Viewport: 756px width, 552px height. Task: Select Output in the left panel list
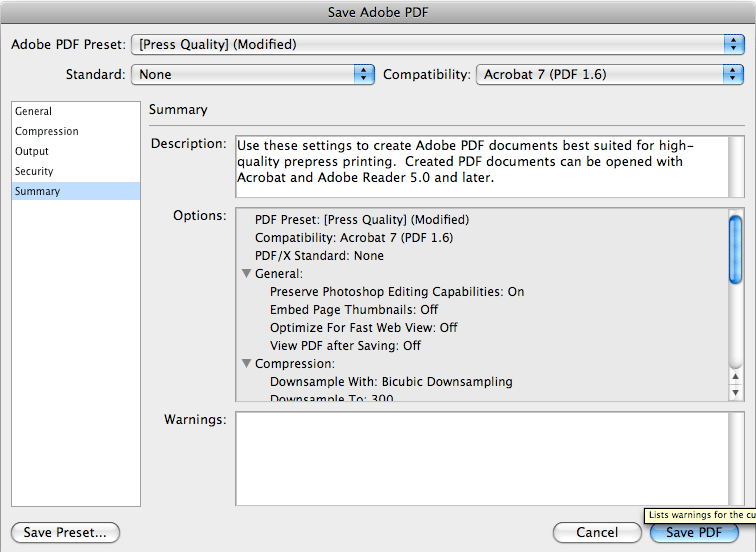[x=76, y=151]
